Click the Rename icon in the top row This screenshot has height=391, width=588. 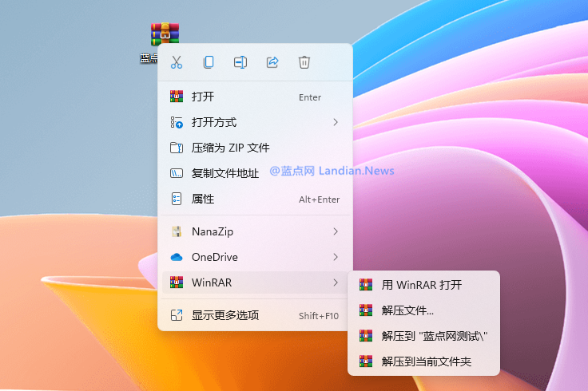[240, 62]
